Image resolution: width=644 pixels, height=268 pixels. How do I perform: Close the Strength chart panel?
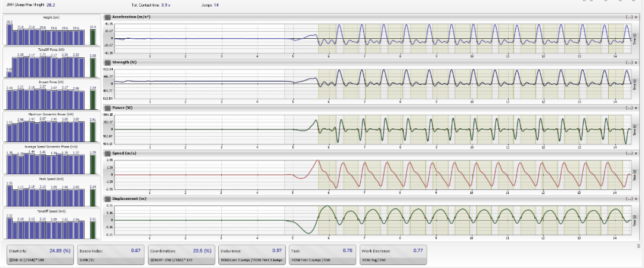pyautogui.click(x=636, y=62)
